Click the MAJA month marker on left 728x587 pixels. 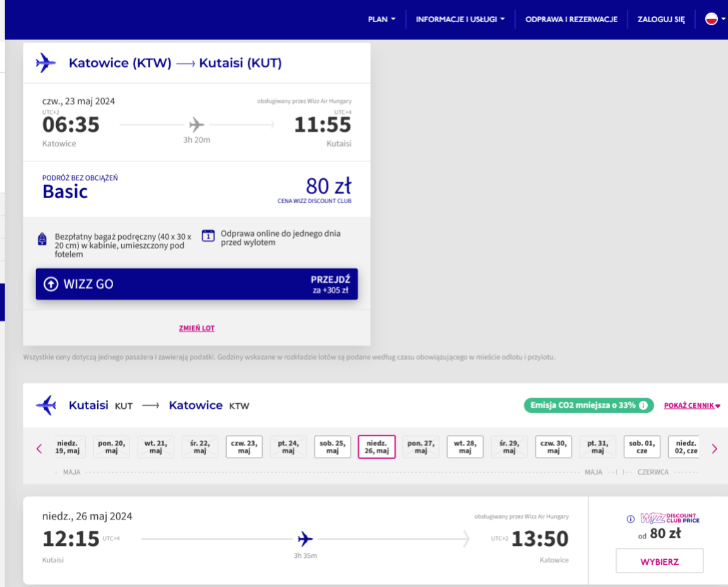click(x=71, y=472)
